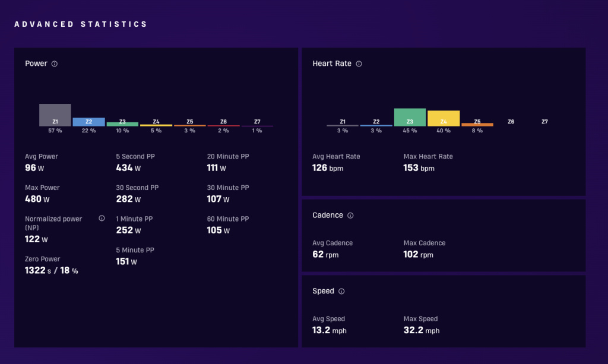Image resolution: width=608 pixels, height=364 pixels.
Task: Click the Heart Rate 40 % label
Action: [444, 131]
